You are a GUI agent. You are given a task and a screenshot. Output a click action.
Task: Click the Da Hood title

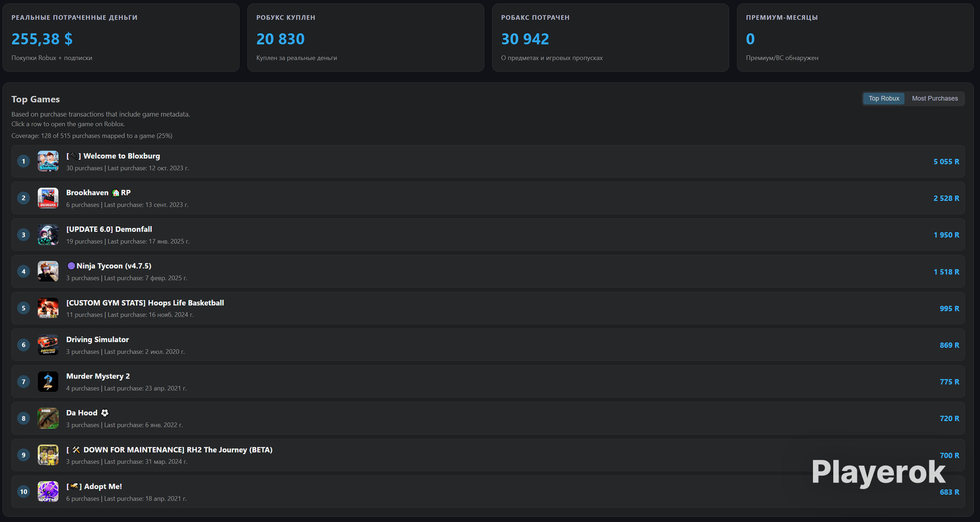pyautogui.click(x=87, y=413)
